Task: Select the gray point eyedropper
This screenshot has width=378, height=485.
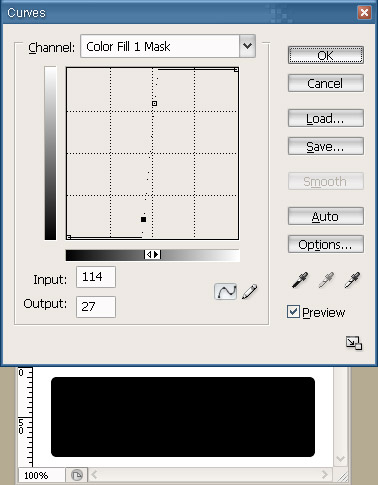Action: (x=326, y=280)
